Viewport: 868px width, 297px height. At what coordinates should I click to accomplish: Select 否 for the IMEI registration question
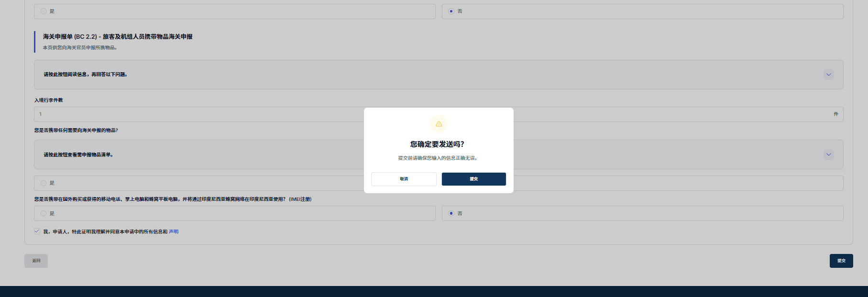pyautogui.click(x=451, y=213)
